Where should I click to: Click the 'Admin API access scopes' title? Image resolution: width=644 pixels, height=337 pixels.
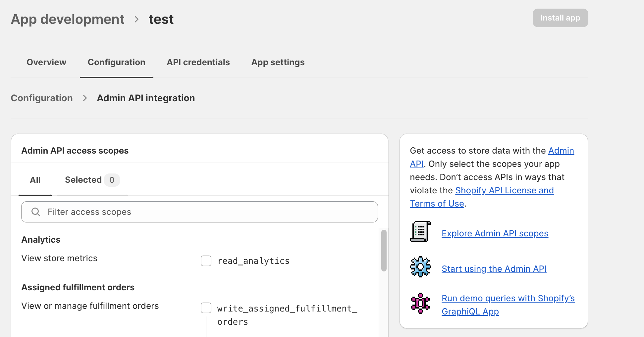click(x=75, y=151)
